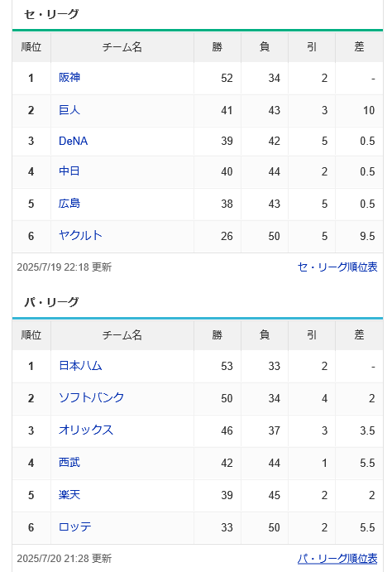Click the 楽天 team link
The height and width of the screenshot is (572, 392).
click(69, 495)
